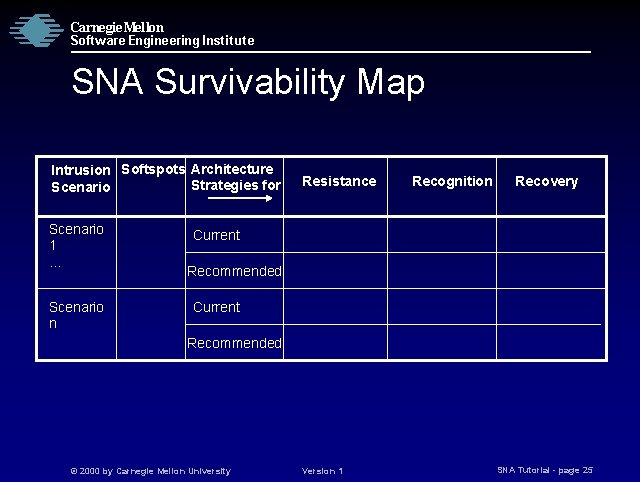Click the 'SNA Tutorial - page 25' footer
Screen dimensions: 640x482
tap(545, 470)
